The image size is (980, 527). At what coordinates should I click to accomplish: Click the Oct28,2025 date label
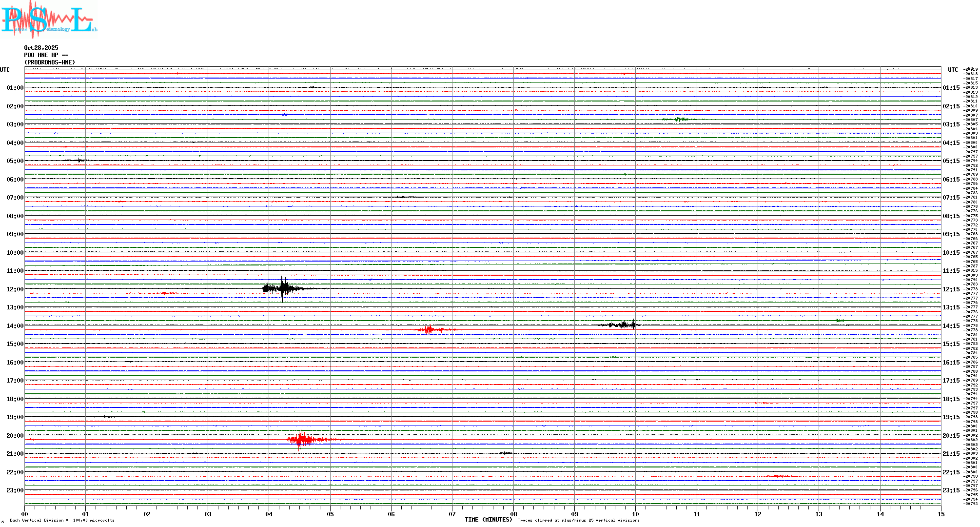(x=41, y=48)
